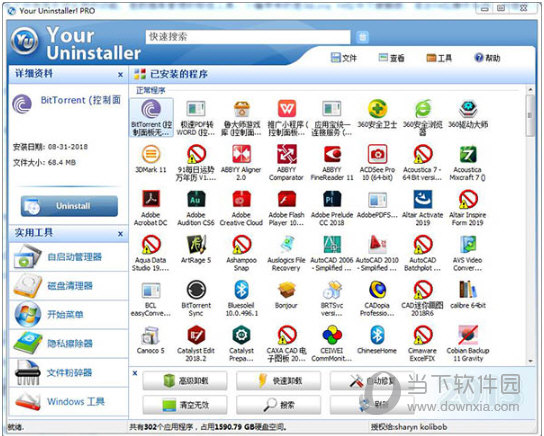Viewport: 544px width, 436px height.
Task: Select the ABBYY Aligner 2.0 icon
Action: (x=241, y=154)
